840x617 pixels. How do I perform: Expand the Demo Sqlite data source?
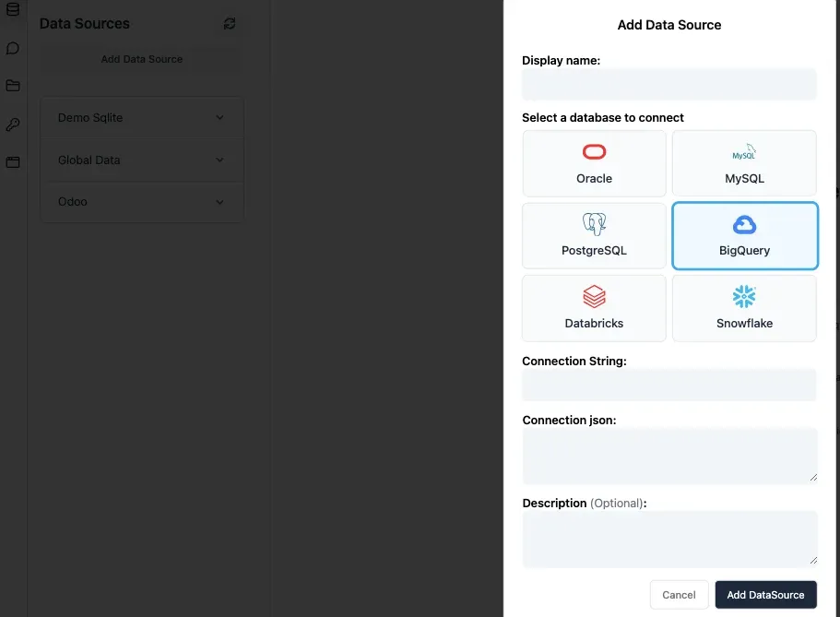coord(219,118)
